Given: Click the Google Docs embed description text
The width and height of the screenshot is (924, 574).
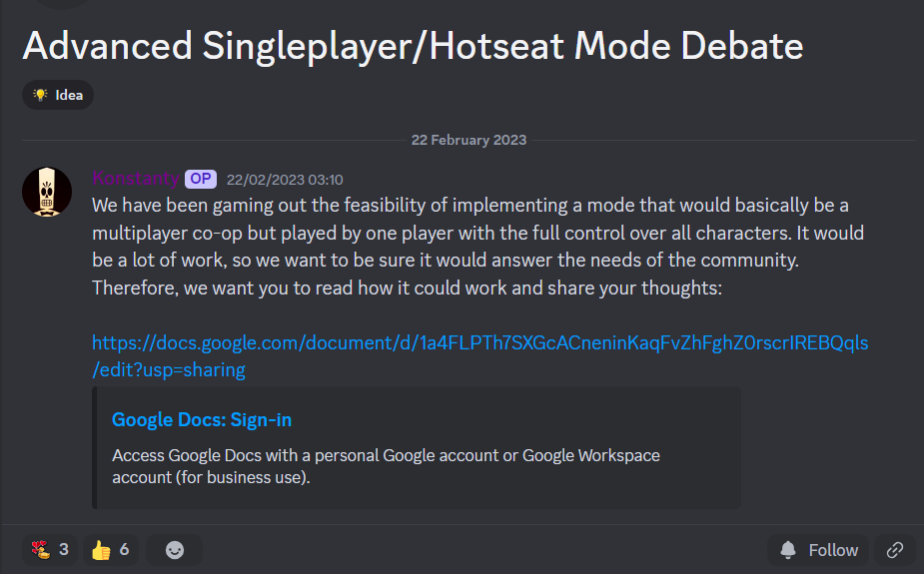Looking at the screenshot, I should 386,466.
